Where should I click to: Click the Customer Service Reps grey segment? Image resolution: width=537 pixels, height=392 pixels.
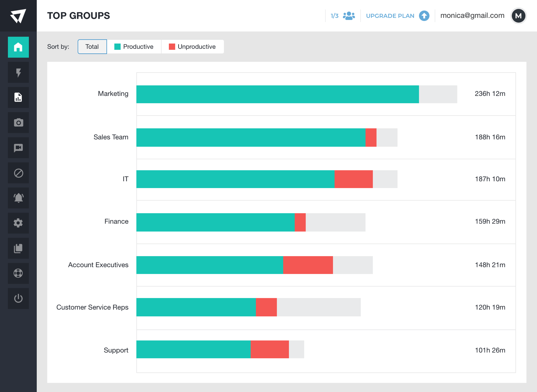pyautogui.click(x=319, y=307)
